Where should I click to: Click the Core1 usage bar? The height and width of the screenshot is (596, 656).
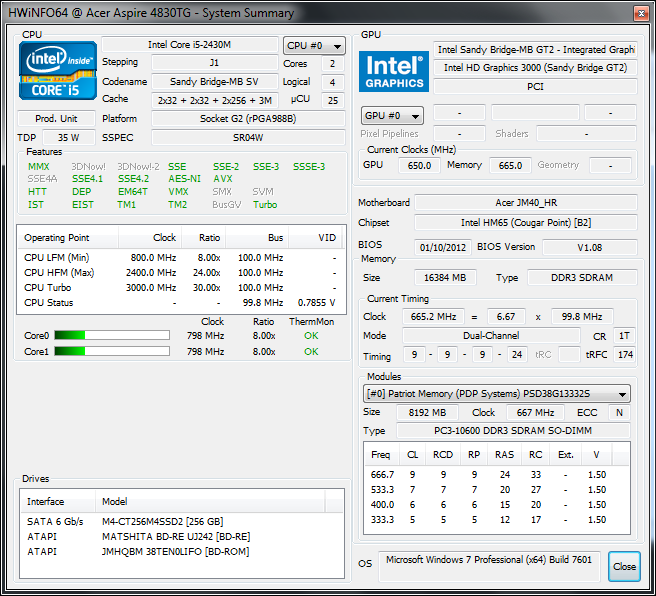click(x=112, y=352)
